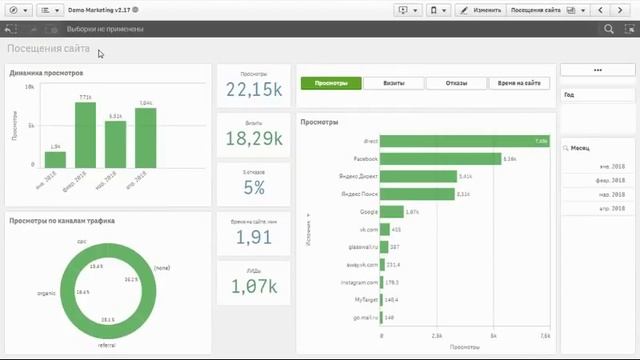This screenshot has width=640, height=360.
Task: Open the stories presentation menu
Action: pyautogui.click(x=408, y=10)
